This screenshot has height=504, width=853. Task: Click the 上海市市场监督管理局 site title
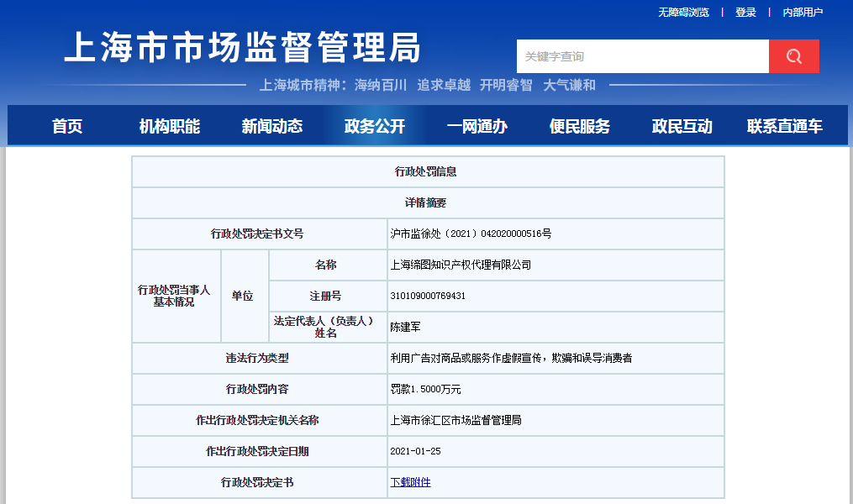coord(243,47)
